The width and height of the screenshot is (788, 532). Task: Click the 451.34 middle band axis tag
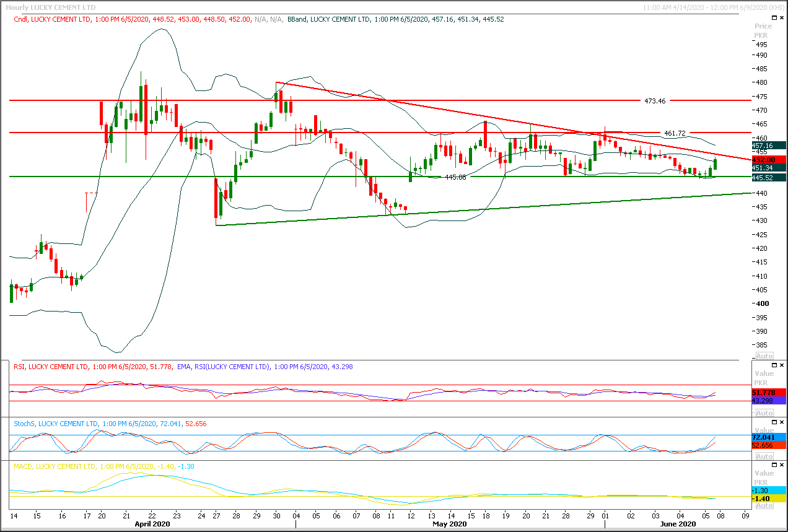pos(769,168)
